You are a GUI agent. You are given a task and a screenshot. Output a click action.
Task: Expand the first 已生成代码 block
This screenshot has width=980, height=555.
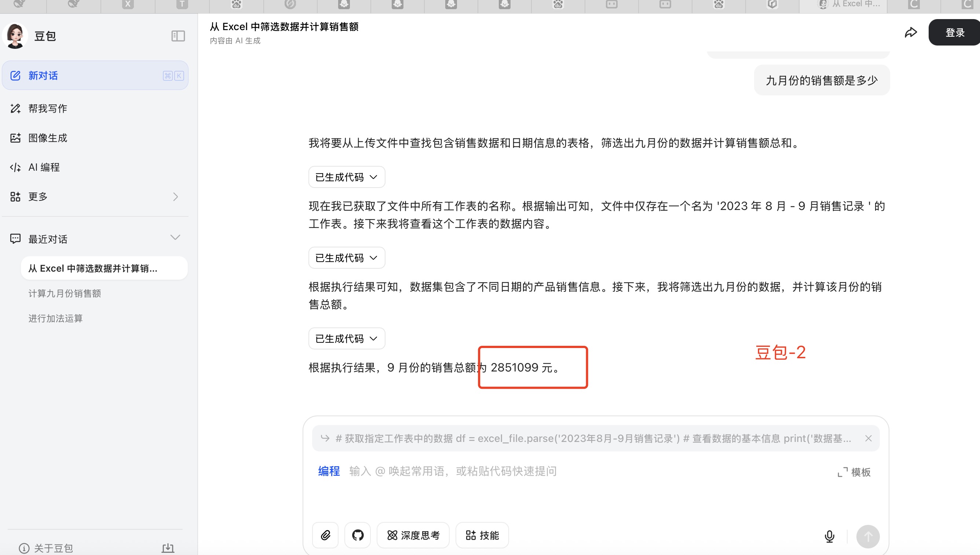coord(347,177)
